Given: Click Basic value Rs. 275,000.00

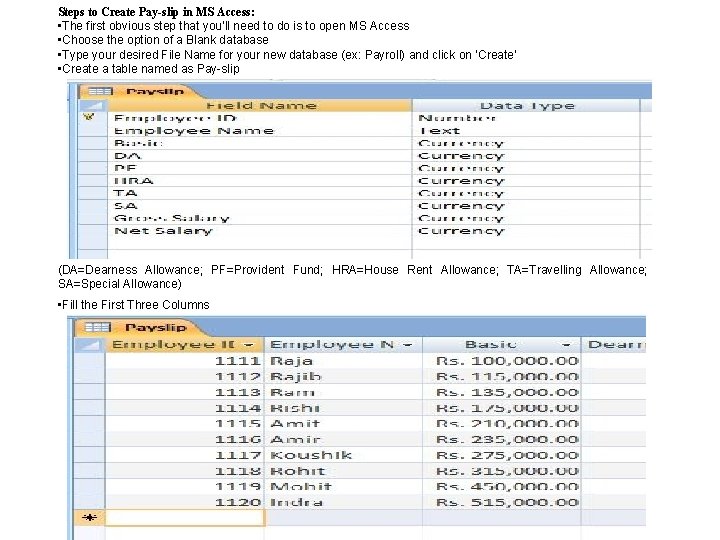Looking at the screenshot, I should pos(501,455).
